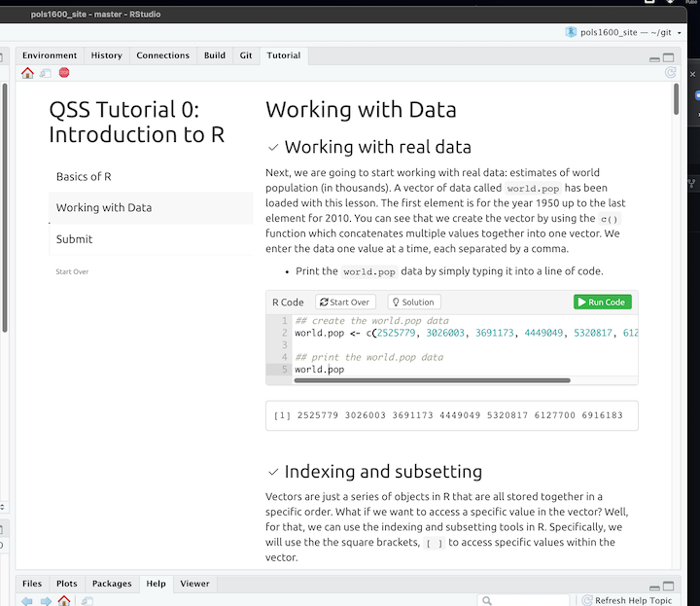Screen dimensions: 700x606
Task: Open tutorial in new window icon
Action: pyautogui.click(x=45, y=73)
